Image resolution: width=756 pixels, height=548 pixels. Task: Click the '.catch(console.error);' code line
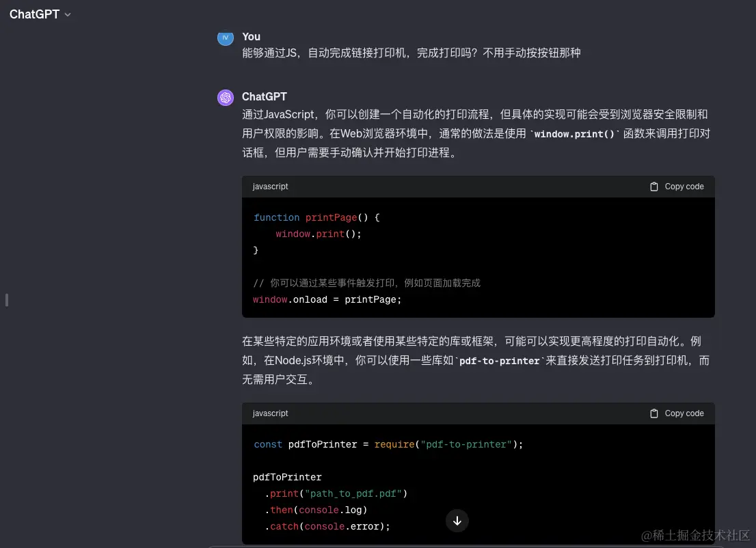[327, 526]
